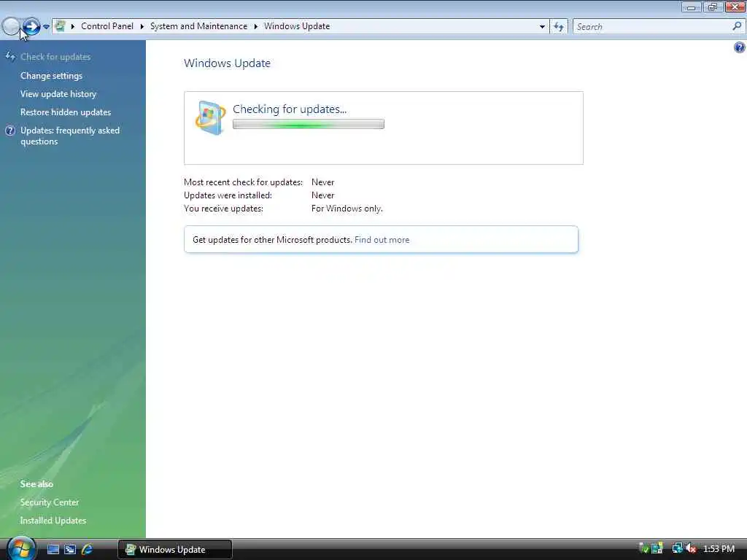Image resolution: width=747 pixels, height=560 pixels.
Task: Click the Check for updates arrows icon
Action: 10,57
